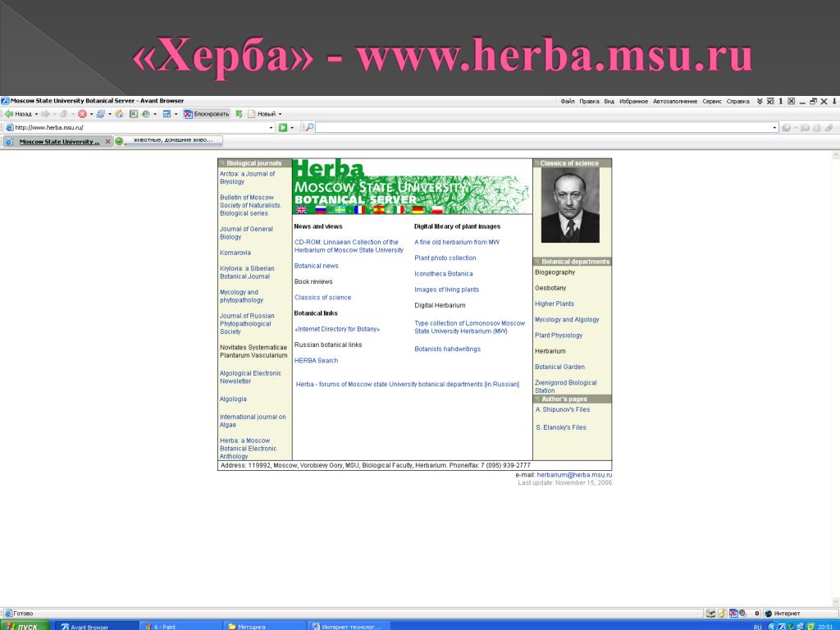
Task: Open the HERBA Search link
Action: coord(316,361)
